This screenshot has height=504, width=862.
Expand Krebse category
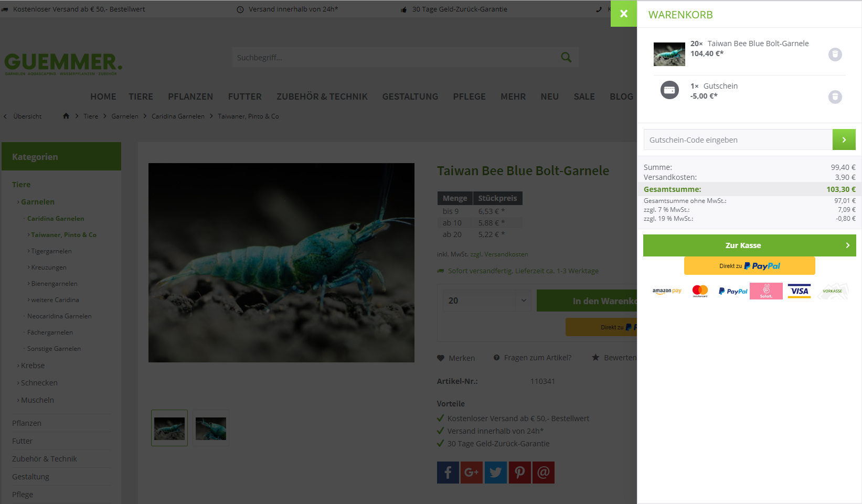(33, 366)
